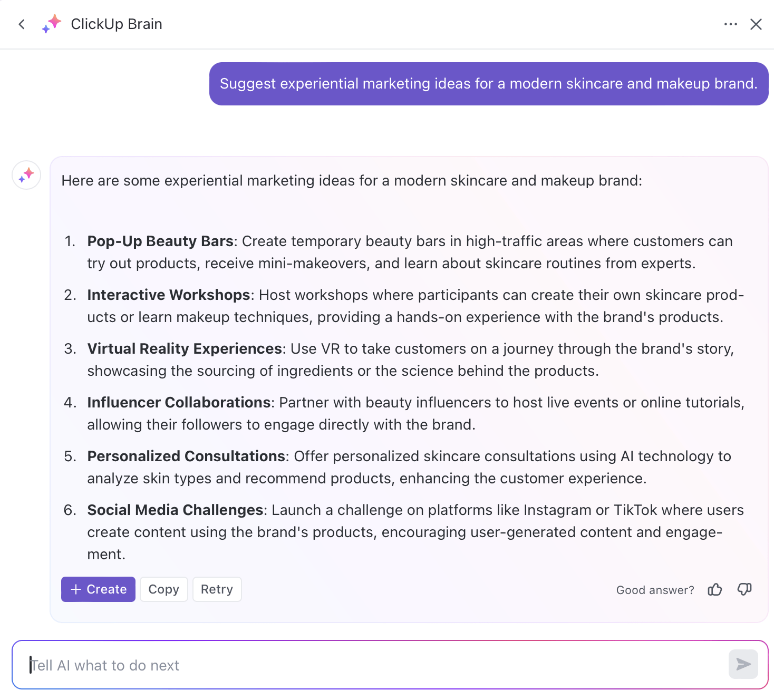Viewport: 774px width, 700px height.
Task: Click the 'Influencer Collaborations' suggestion text
Action: 178,402
